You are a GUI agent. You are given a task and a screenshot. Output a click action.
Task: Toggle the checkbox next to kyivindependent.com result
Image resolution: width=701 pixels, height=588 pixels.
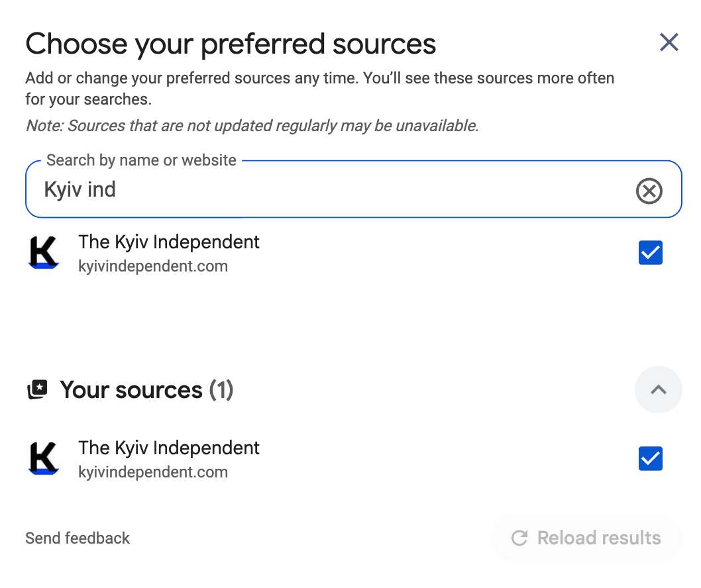tap(650, 252)
